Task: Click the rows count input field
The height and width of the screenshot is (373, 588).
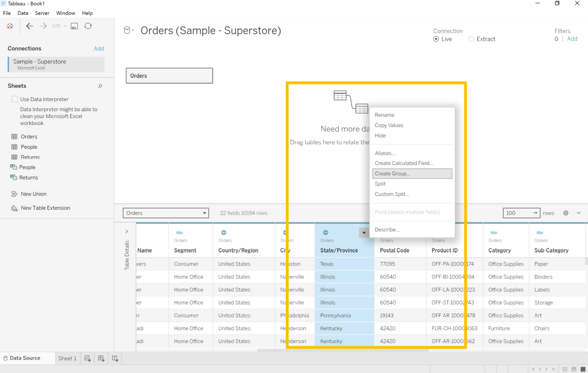Action: point(517,213)
